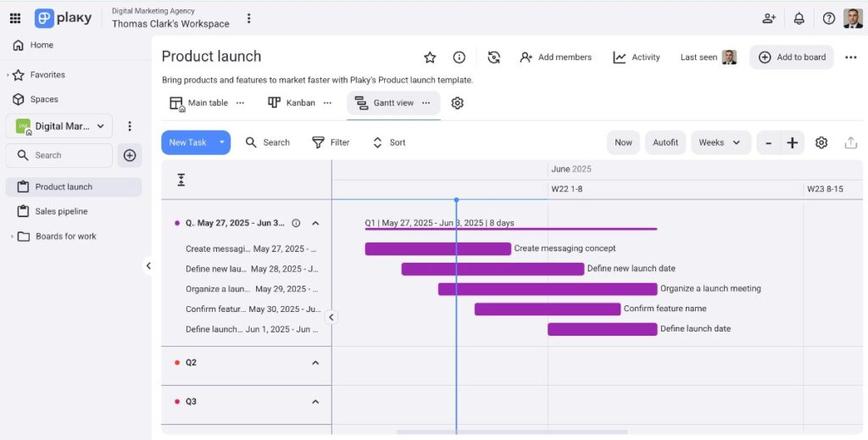Open Activity log

click(637, 57)
